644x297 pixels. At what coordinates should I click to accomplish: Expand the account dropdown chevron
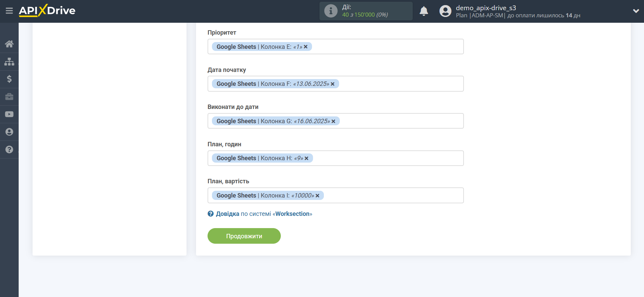tap(636, 11)
